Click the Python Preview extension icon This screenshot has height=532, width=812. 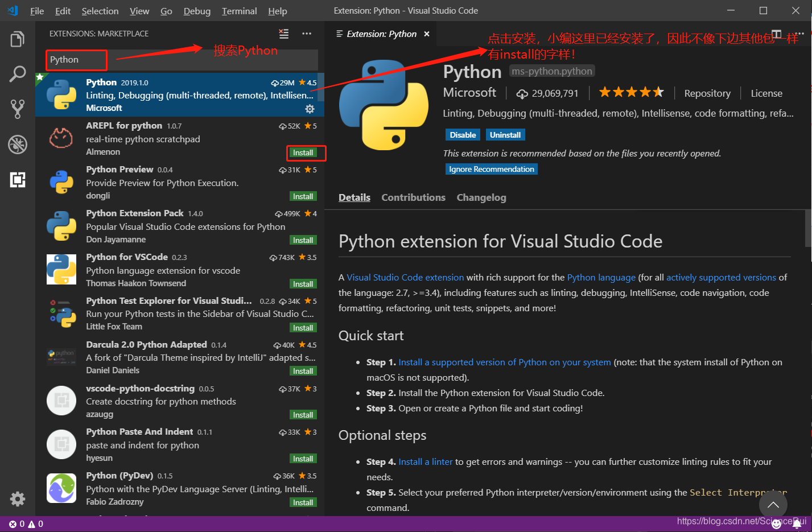click(61, 182)
